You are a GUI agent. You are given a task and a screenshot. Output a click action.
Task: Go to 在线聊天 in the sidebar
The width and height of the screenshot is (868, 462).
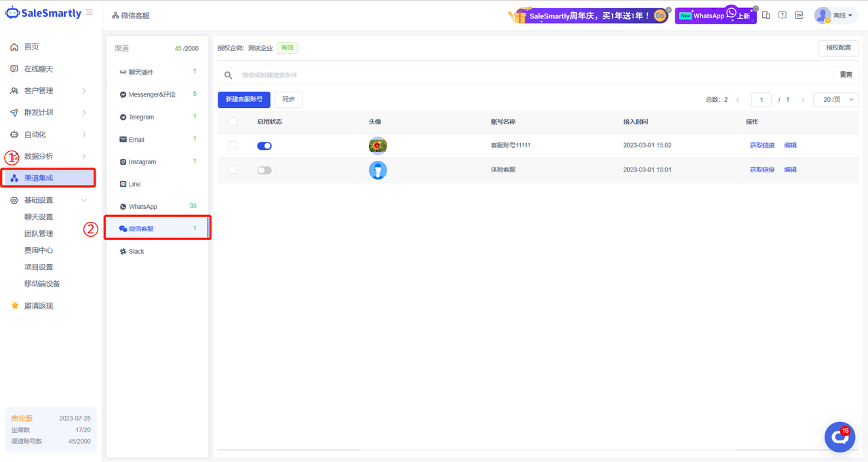(x=39, y=69)
